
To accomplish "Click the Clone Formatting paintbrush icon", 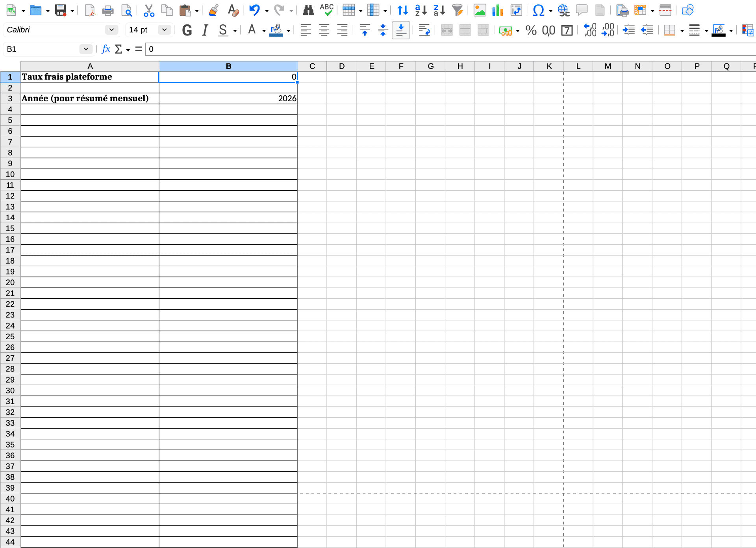I will [x=214, y=10].
